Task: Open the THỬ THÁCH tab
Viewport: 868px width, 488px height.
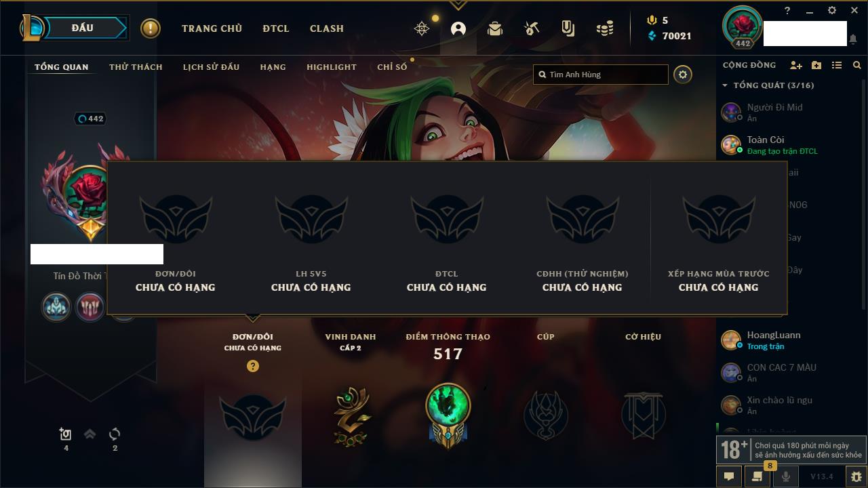Action: point(136,67)
